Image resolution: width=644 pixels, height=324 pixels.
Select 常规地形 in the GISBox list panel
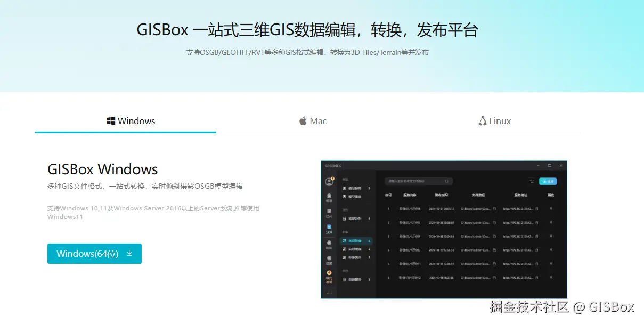click(x=357, y=218)
